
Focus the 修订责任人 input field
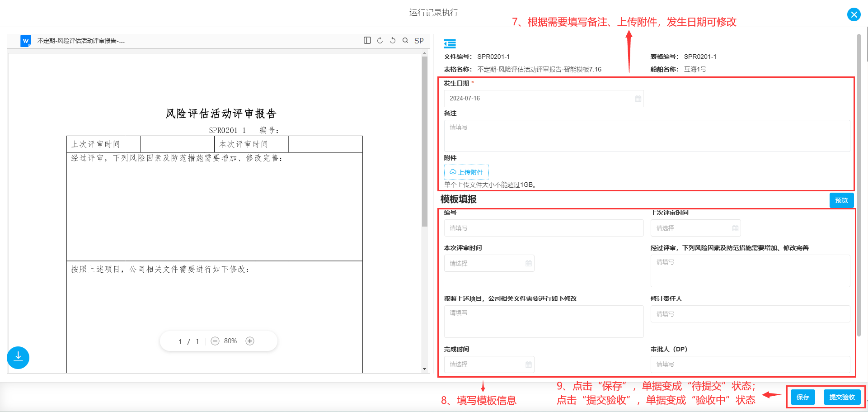pos(750,314)
